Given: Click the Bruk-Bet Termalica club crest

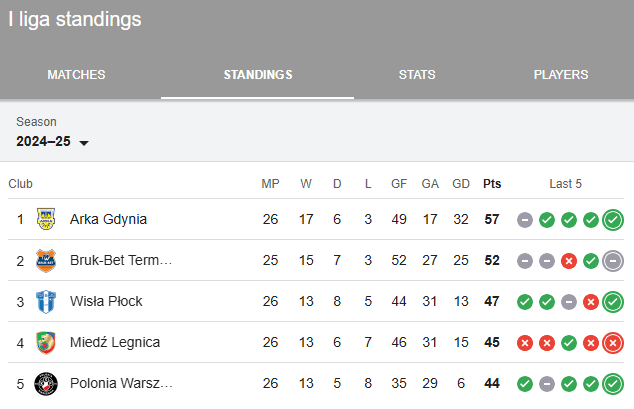Looking at the screenshot, I should (46, 260).
